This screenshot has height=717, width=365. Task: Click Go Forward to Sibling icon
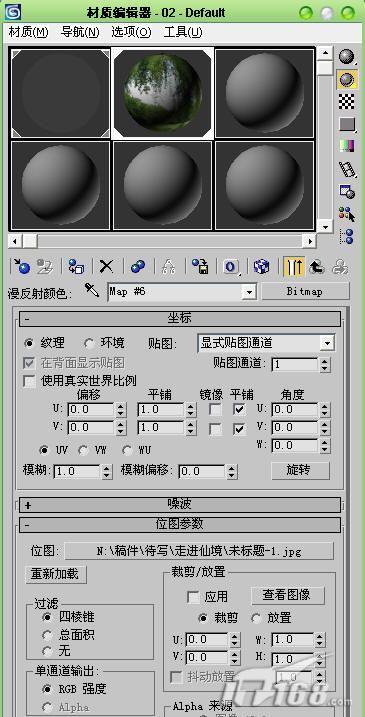(340, 266)
